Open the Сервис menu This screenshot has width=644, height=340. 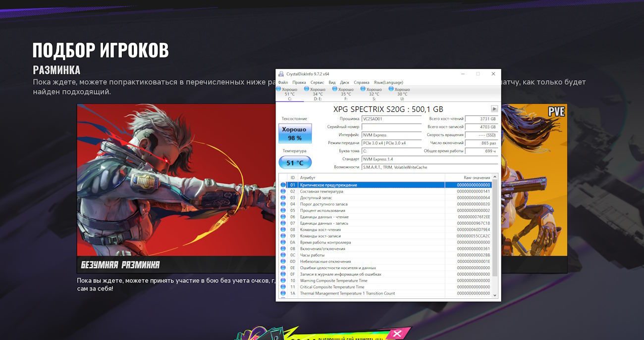tap(317, 82)
